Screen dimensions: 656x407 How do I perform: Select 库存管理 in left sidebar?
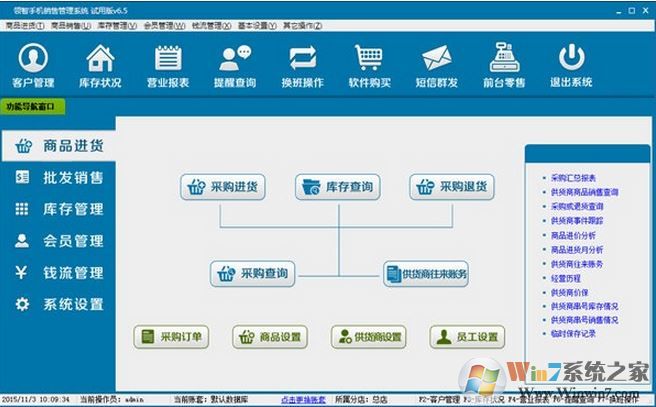point(59,209)
